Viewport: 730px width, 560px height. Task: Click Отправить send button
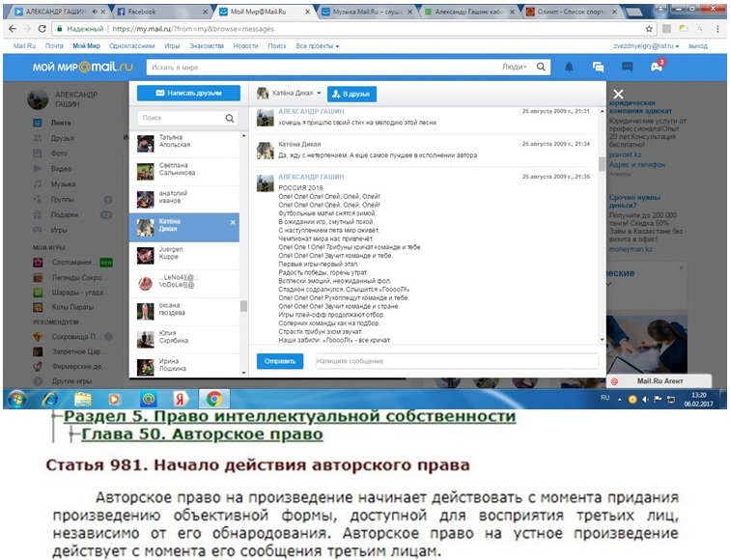click(x=280, y=361)
